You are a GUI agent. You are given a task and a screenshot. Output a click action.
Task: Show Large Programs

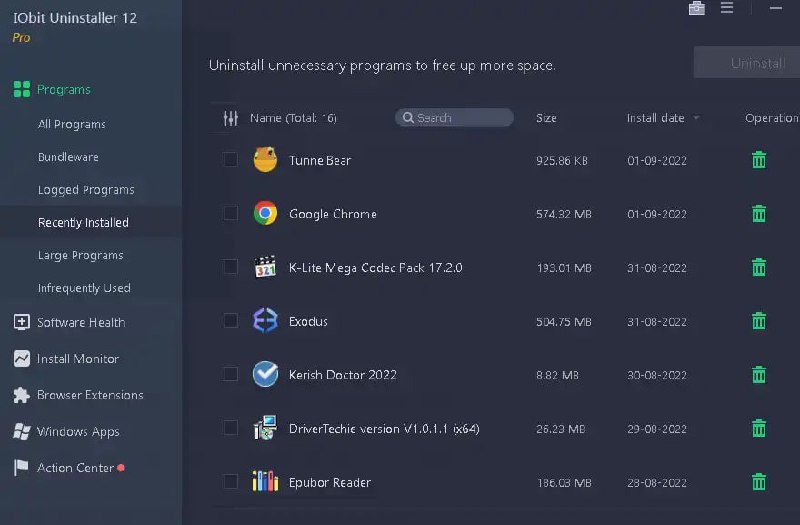pos(81,255)
